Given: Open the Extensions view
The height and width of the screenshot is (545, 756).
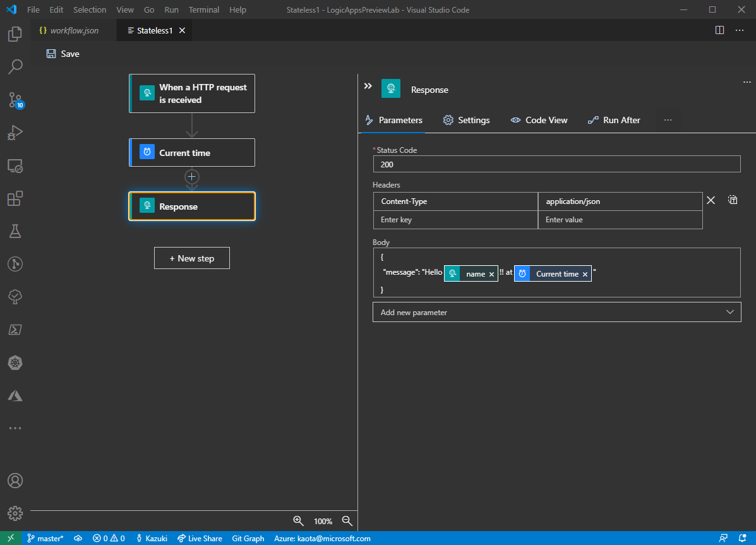Looking at the screenshot, I should tap(15, 198).
